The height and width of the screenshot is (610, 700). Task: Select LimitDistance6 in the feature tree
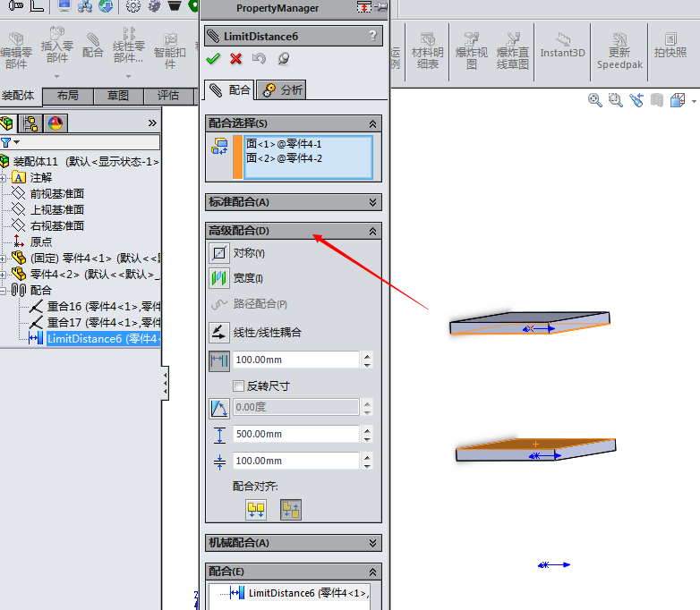coord(103,339)
